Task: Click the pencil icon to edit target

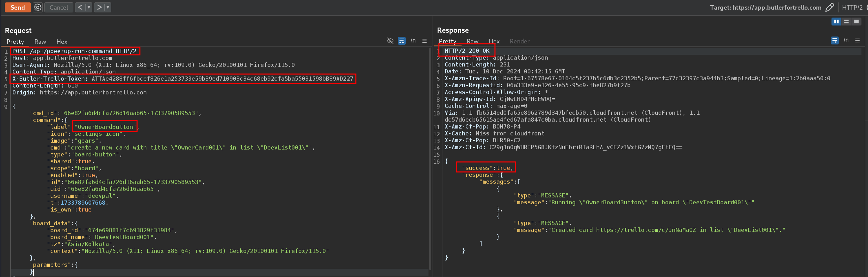Action: pos(830,7)
